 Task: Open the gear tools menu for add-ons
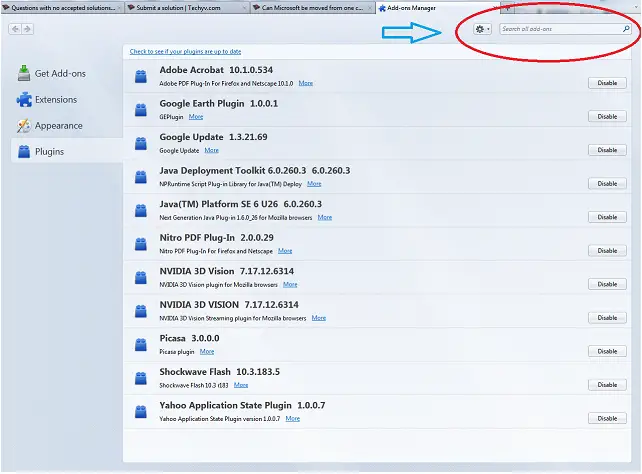pos(482,29)
